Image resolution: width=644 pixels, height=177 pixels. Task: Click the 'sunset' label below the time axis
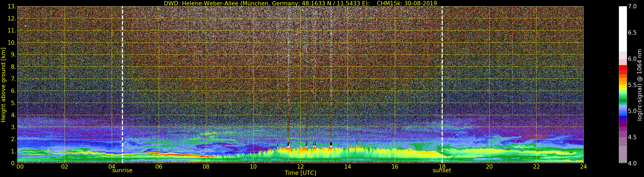click(x=442, y=171)
